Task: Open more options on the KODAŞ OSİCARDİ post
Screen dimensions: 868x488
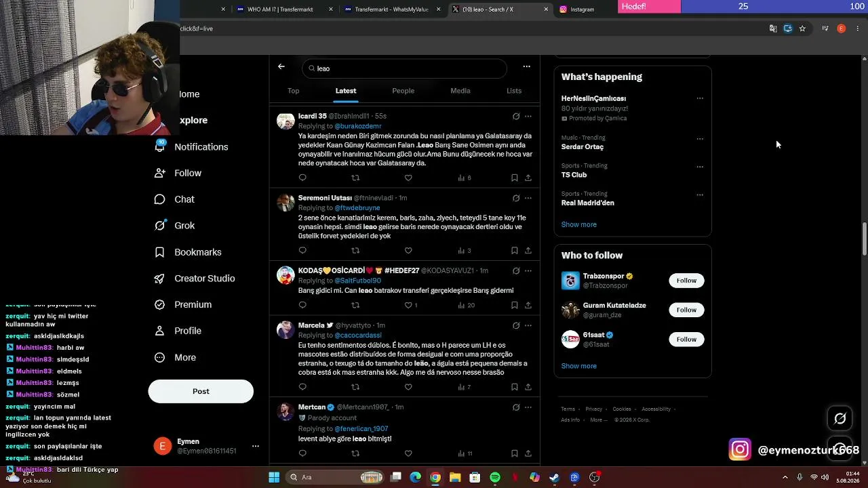Action: 528,270
